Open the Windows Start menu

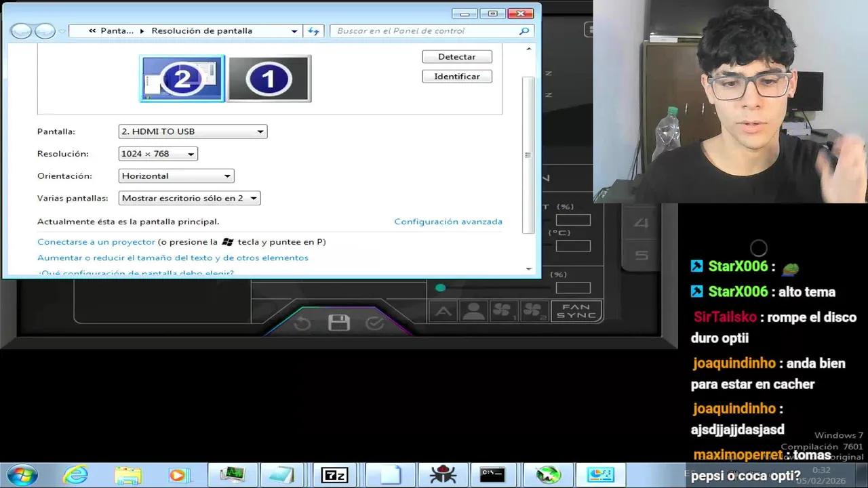(22, 474)
